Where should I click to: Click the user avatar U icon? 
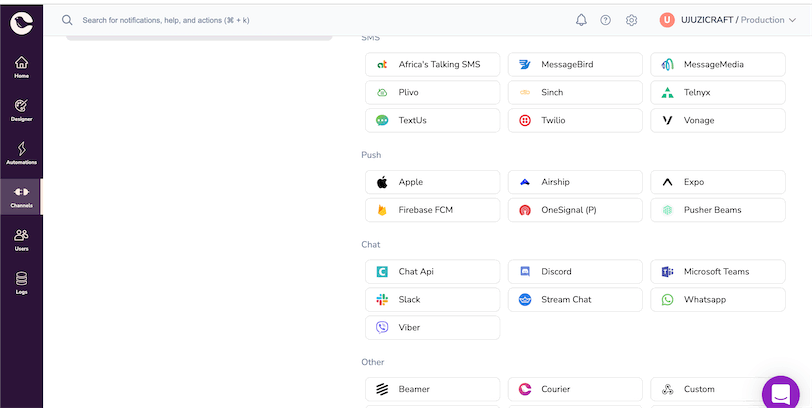click(667, 20)
